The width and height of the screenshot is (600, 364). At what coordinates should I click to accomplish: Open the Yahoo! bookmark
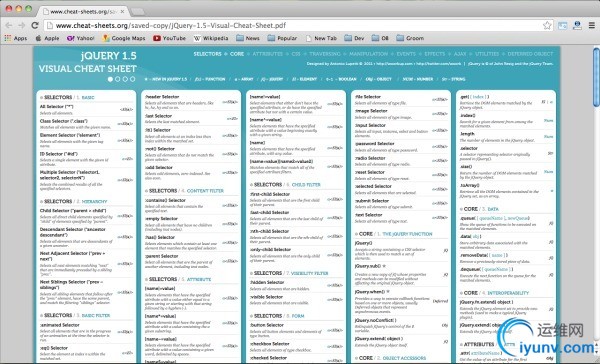point(80,38)
